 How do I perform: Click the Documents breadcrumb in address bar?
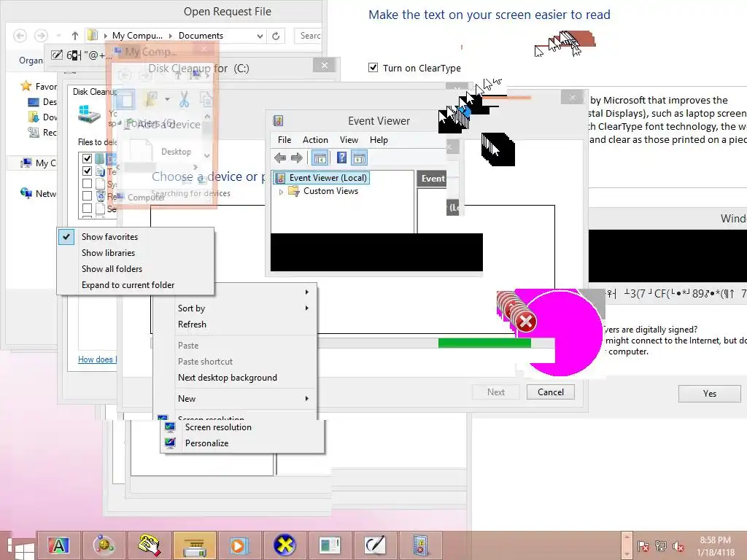(x=201, y=36)
